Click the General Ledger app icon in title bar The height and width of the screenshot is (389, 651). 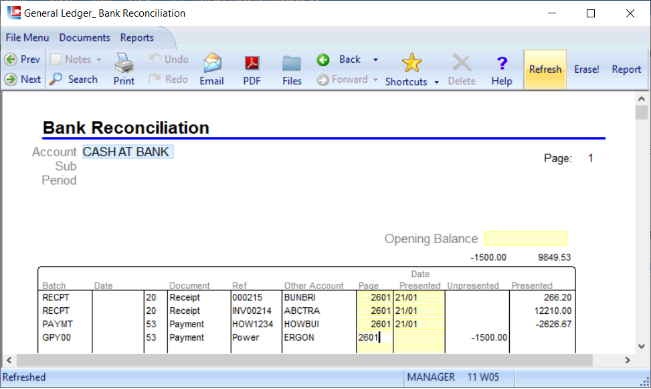[14, 12]
